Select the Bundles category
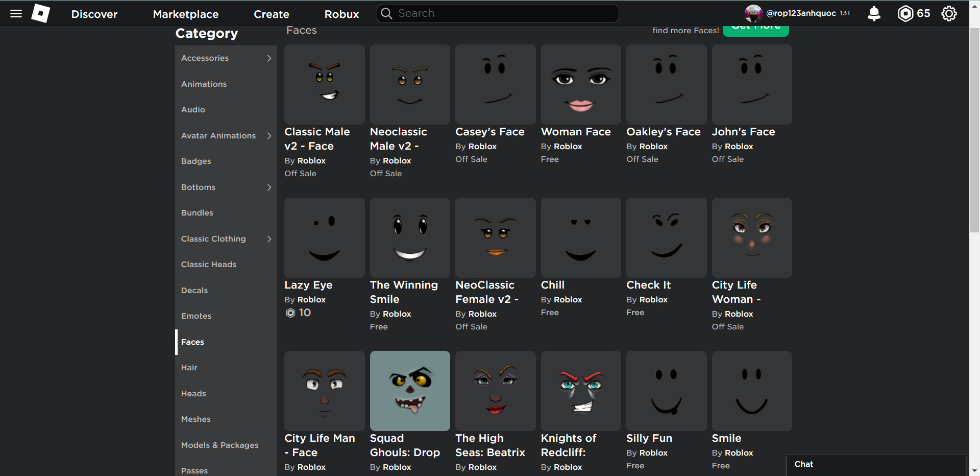This screenshot has width=980, height=476. point(226,213)
